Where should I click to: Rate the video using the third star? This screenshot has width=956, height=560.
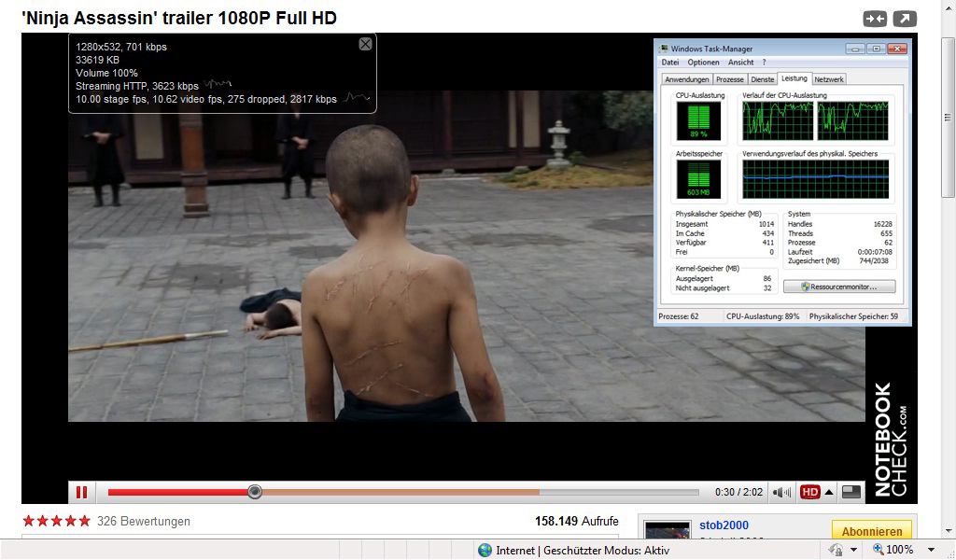[x=56, y=521]
